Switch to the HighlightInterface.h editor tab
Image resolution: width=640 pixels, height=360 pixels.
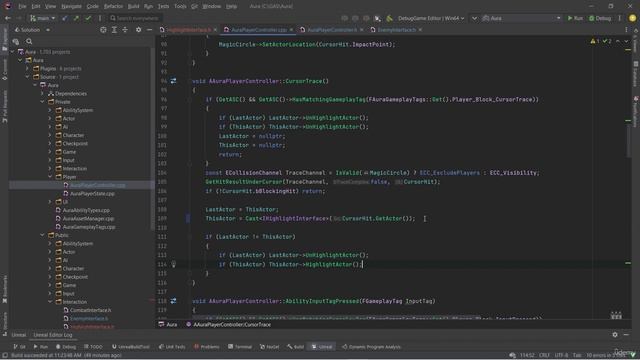coord(189,30)
